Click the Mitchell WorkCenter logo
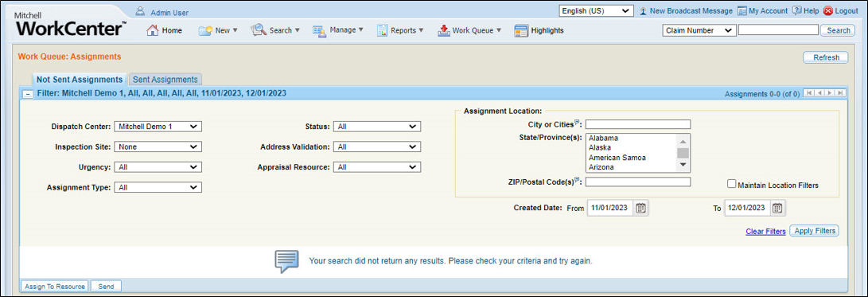 coord(70,25)
